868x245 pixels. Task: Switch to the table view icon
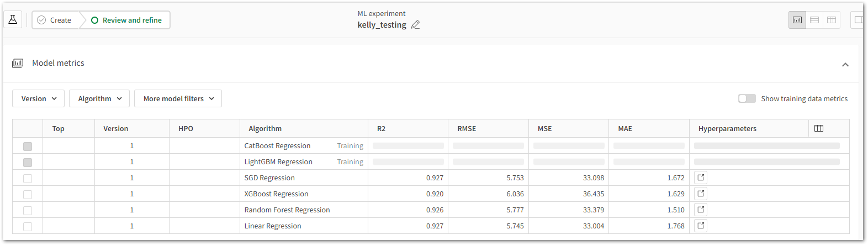[832, 20]
